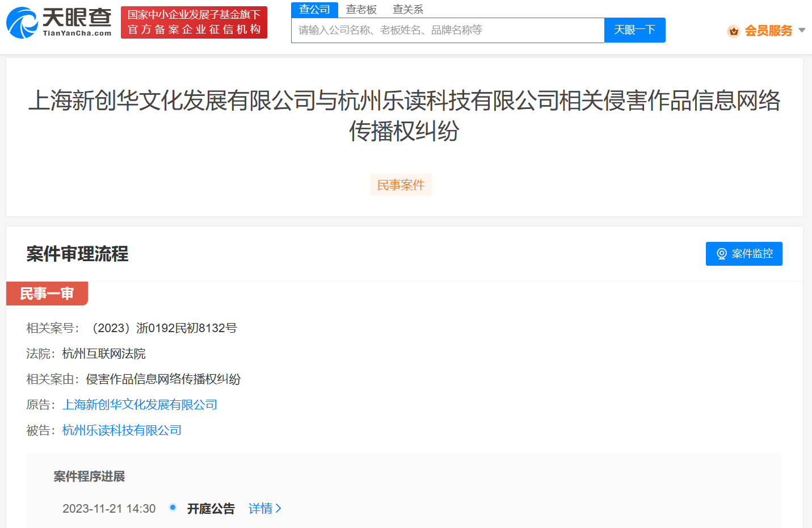This screenshot has width=812, height=528.
Task: Click the TianYanCha logo
Action: (x=59, y=23)
